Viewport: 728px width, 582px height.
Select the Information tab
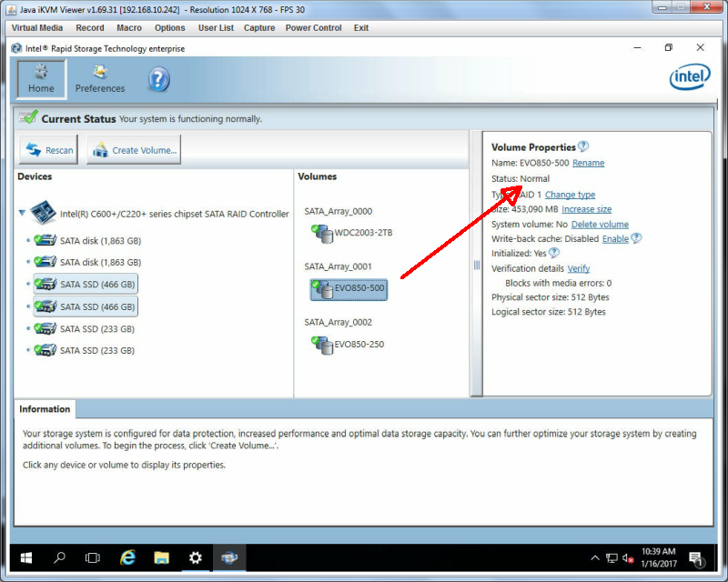coord(45,409)
